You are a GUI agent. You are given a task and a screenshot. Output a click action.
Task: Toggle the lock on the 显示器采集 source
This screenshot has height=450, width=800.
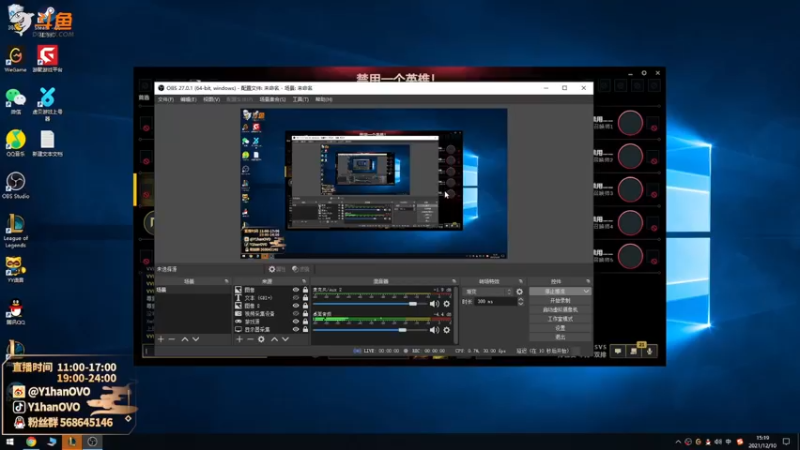click(x=305, y=329)
